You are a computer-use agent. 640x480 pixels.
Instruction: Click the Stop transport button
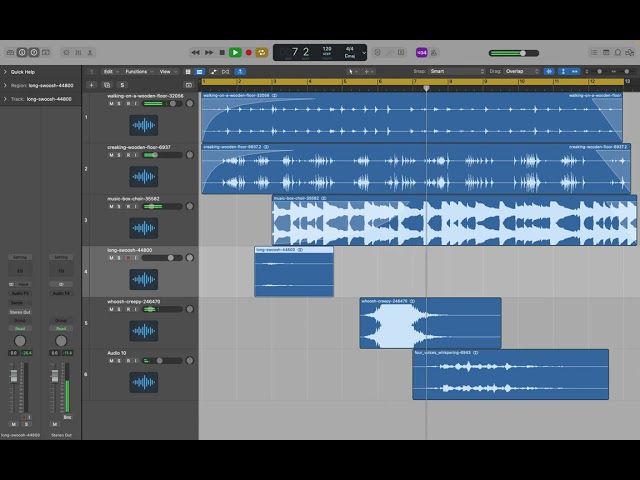tap(222, 53)
